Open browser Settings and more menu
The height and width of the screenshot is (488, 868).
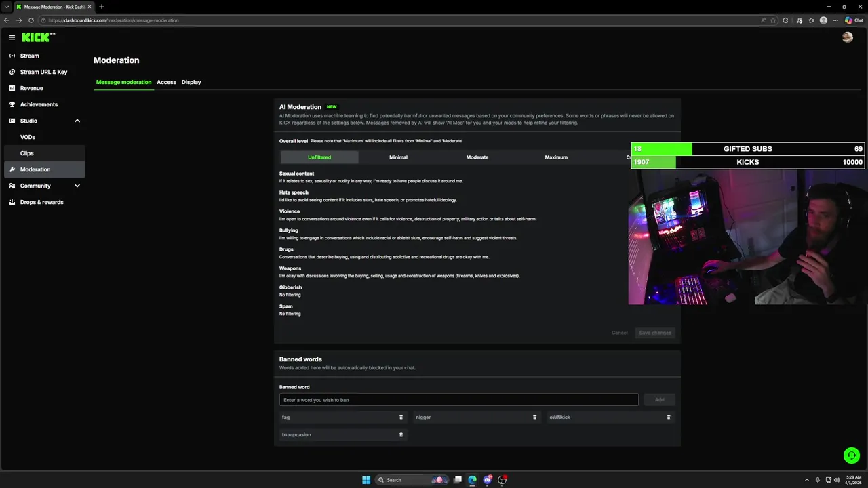click(835, 20)
